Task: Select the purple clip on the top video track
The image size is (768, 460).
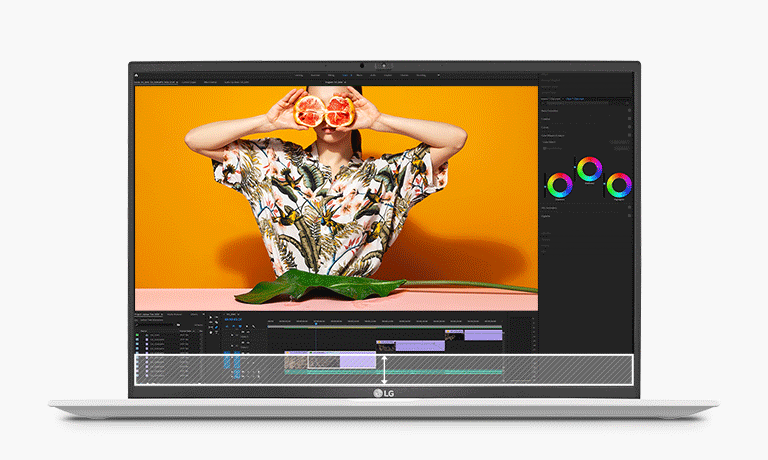Action: 484,335
